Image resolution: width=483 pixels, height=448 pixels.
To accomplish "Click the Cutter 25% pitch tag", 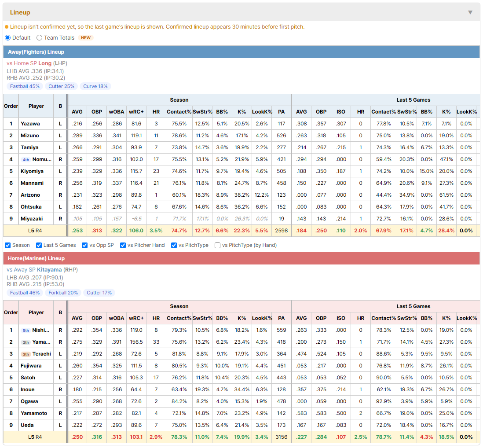I will [61, 86].
